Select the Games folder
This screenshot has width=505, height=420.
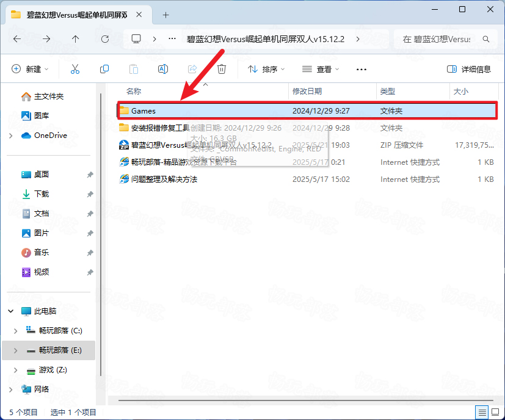coord(307,110)
